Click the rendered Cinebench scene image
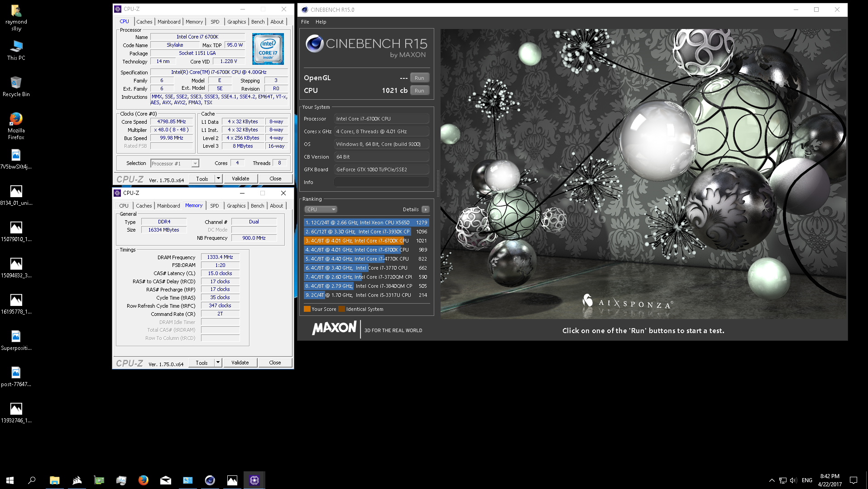Image resolution: width=868 pixels, height=489 pixels. click(643, 174)
